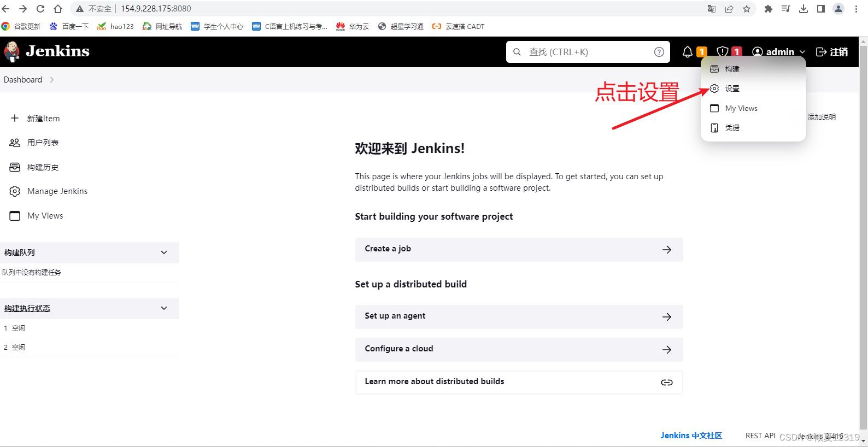Click the Manage Jenkins gear icon

click(x=15, y=191)
